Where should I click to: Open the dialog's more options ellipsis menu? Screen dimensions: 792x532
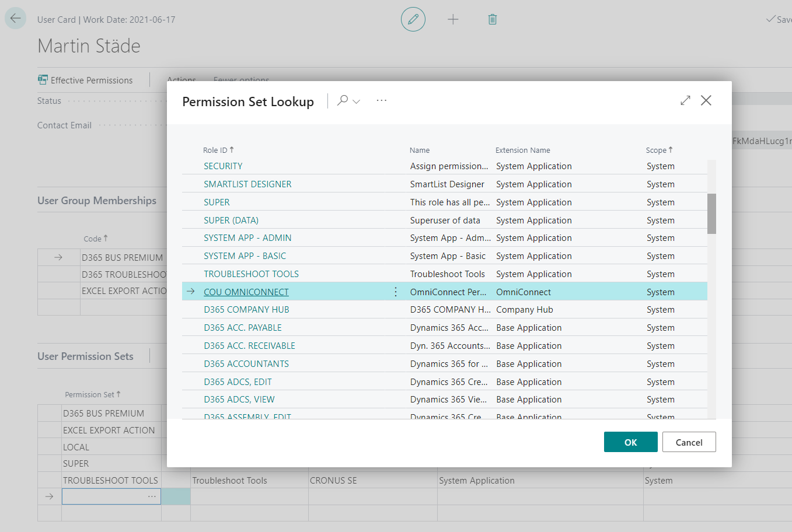pyautogui.click(x=381, y=100)
